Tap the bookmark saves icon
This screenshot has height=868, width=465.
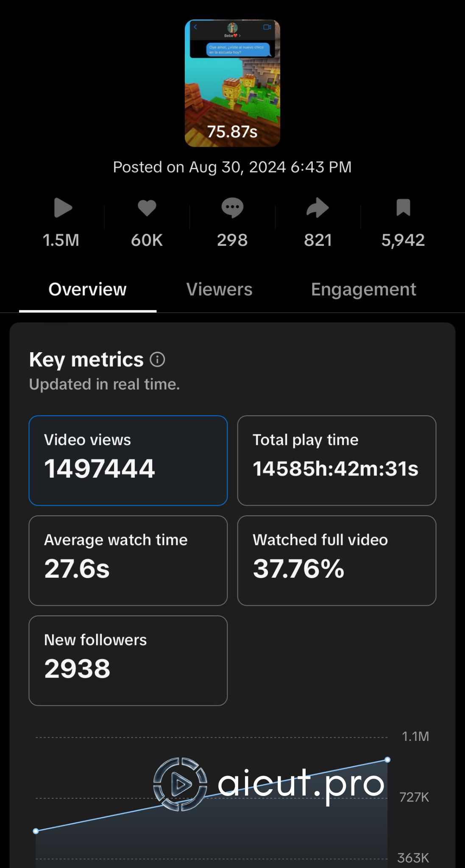coord(403,208)
